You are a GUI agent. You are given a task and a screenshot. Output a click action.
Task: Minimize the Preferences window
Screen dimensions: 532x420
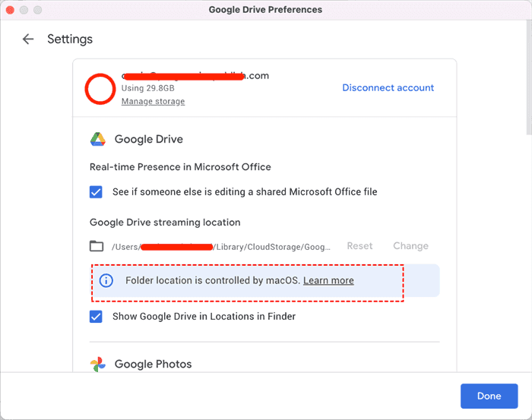tap(24, 10)
